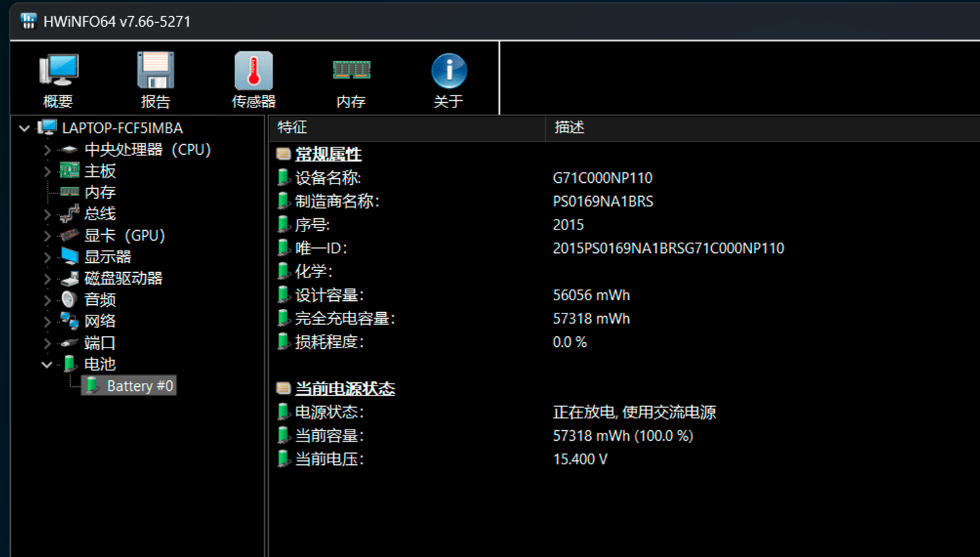The height and width of the screenshot is (557, 980).
Task: Click the HWiNFO64 title bar app icon
Action: click(x=28, y=21)
